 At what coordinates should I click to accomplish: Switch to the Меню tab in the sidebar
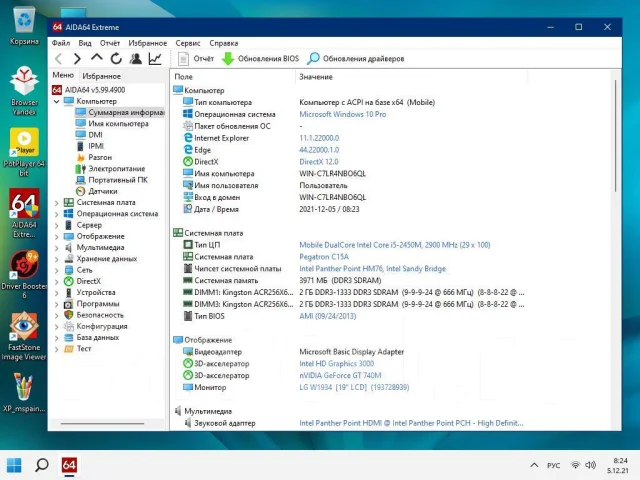(63, 75)
